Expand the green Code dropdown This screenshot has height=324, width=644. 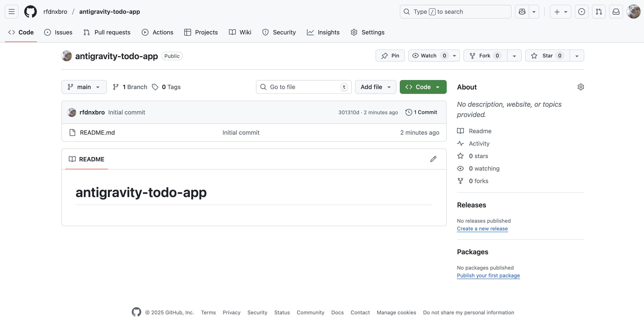tap(423, 87)
